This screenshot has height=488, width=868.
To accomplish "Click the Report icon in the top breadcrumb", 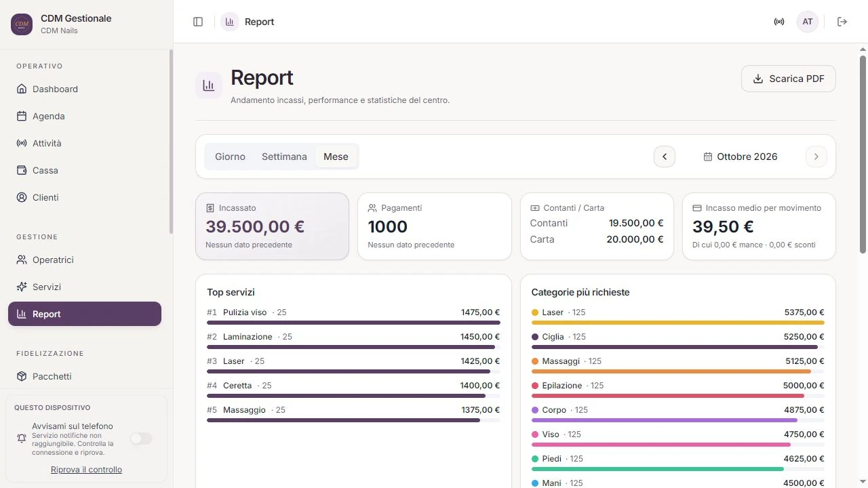I will click(230, 22).
